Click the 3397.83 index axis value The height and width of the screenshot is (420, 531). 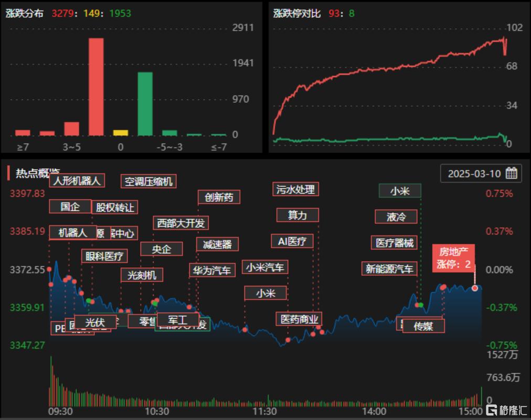pyautogui.click(x=27, y=193)
